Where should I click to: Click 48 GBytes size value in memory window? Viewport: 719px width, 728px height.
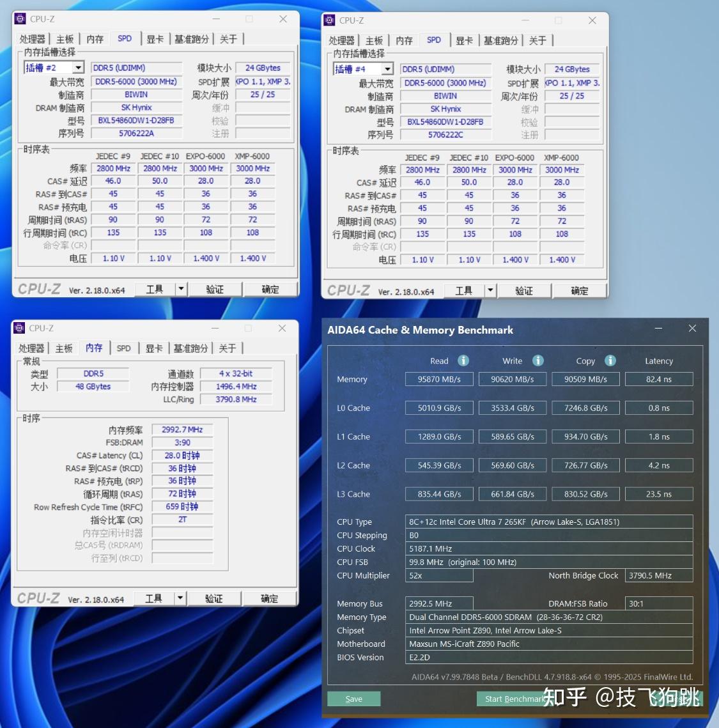(x=93, y=386)
